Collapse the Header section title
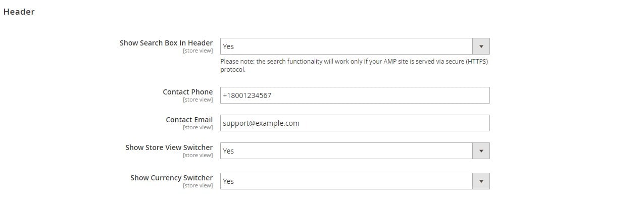Viewport: 644px width, 198px height. [19, 12]
